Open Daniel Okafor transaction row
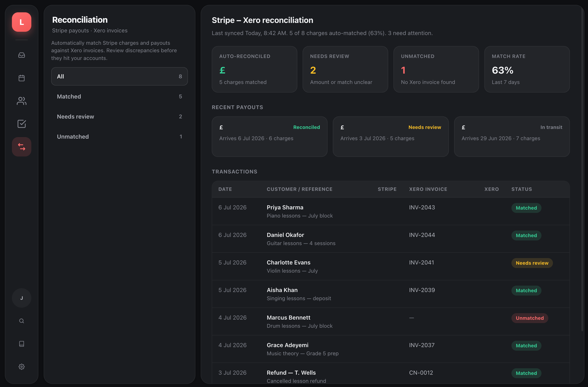This screenshot has height=387, width=588. click(x=391, y=239)
